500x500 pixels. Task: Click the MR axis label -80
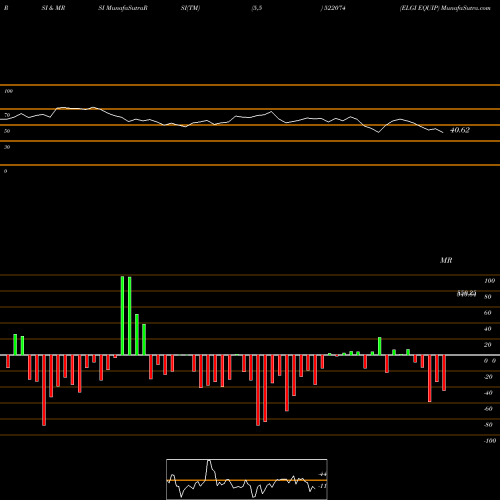click(x=488, y=425)
